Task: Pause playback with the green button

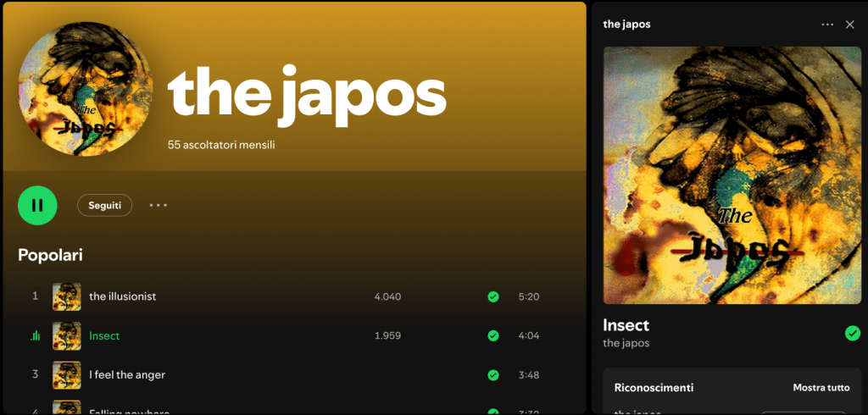Action: tap(37, 205)
